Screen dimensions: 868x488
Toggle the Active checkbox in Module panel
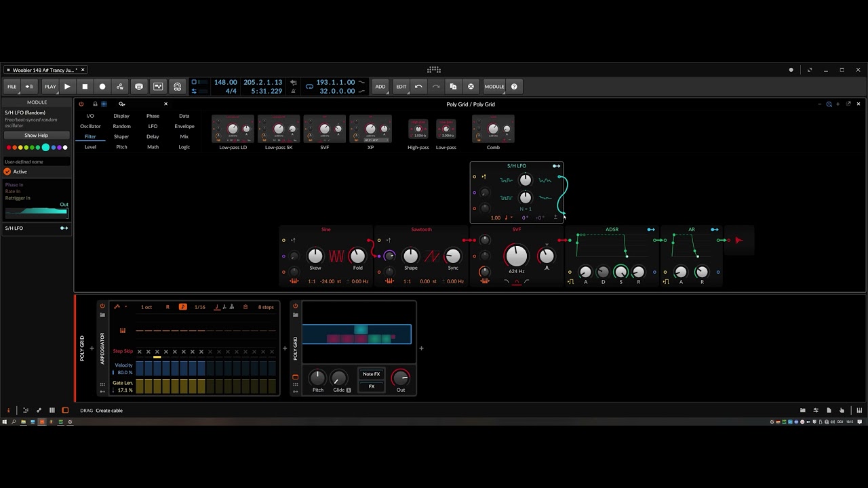coord(7,171)
